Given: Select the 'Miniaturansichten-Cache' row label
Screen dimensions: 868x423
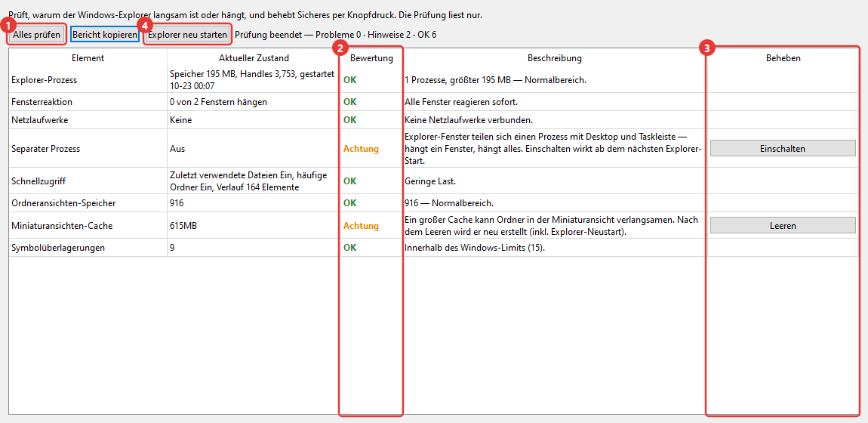Looking at the screenshot, I should click(x=62, y=226).
